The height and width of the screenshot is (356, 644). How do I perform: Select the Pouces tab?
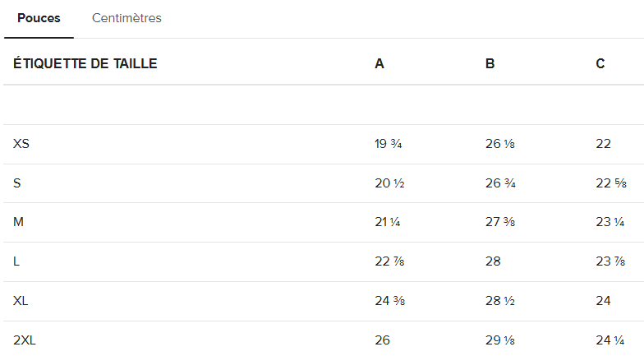pos(39,18)
